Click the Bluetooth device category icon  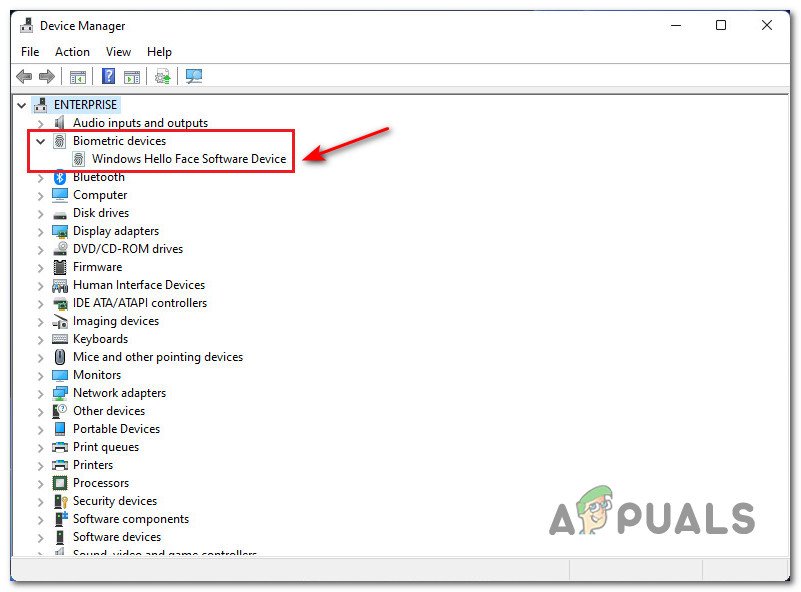pos(60,177)
